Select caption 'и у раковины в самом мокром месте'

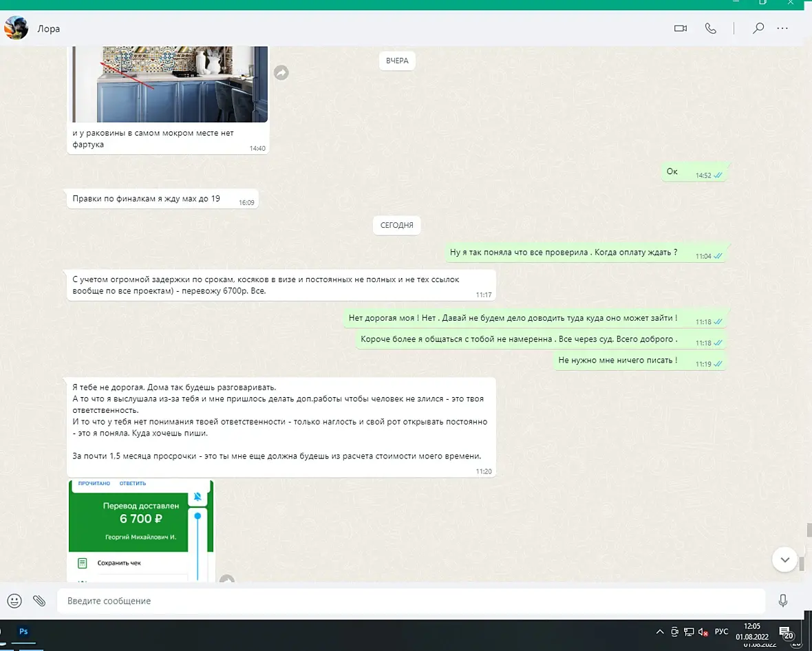pos(153,138)
